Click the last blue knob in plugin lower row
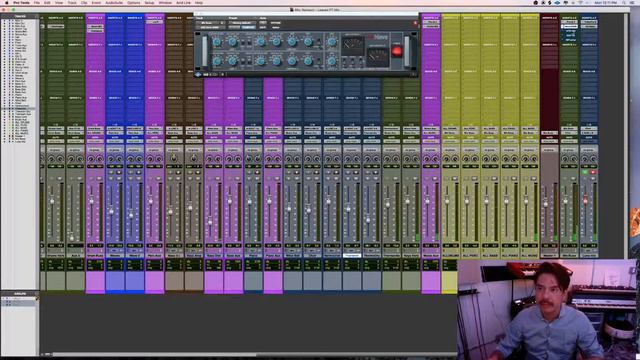640x360 pixels. click(x=332, y=61)
